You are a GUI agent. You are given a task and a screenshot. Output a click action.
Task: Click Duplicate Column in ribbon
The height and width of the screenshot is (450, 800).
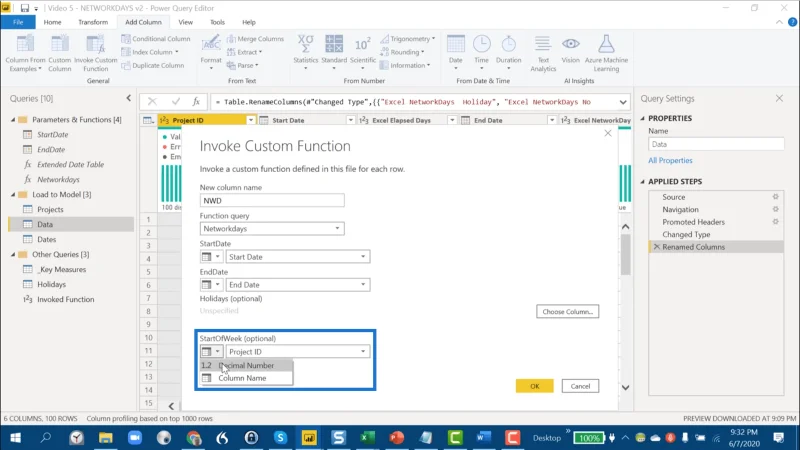[x=153, y=65]
